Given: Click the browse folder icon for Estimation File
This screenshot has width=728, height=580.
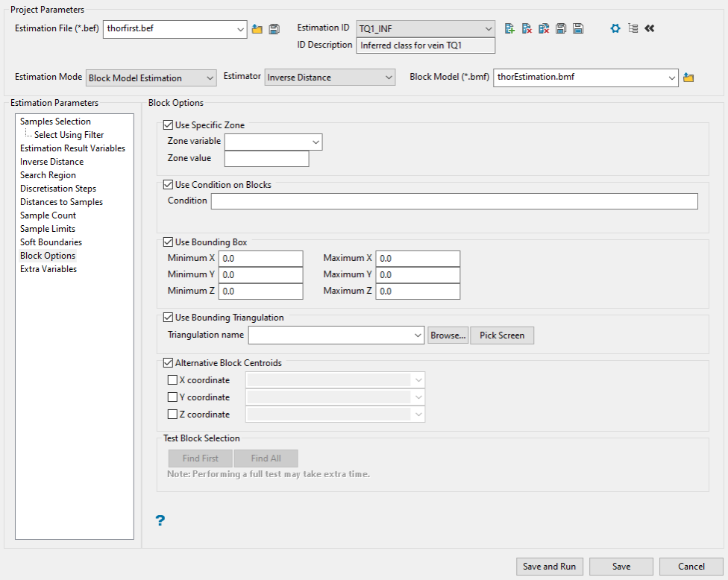Looking at the screenshot, I should 257,29.
